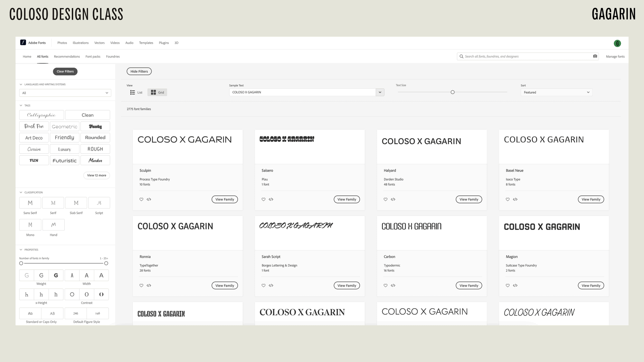Viewport: 644px width, 362px height.
Task: Open the Foundries tab
Action: [x=113, y=57]
